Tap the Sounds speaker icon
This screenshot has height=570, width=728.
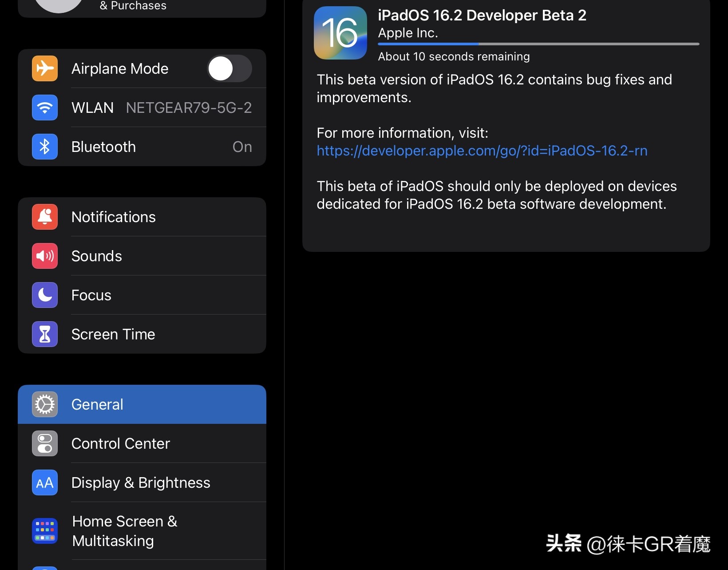pos(45,256)
